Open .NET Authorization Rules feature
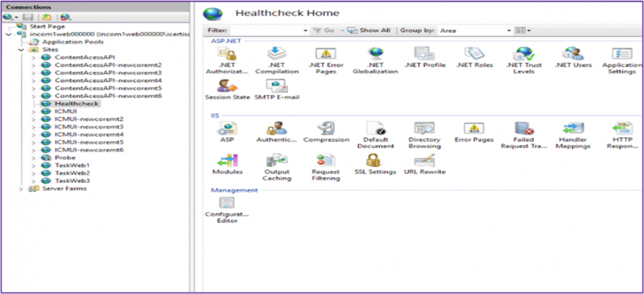Viewport: 644px width, 294px height. point(227,61)
